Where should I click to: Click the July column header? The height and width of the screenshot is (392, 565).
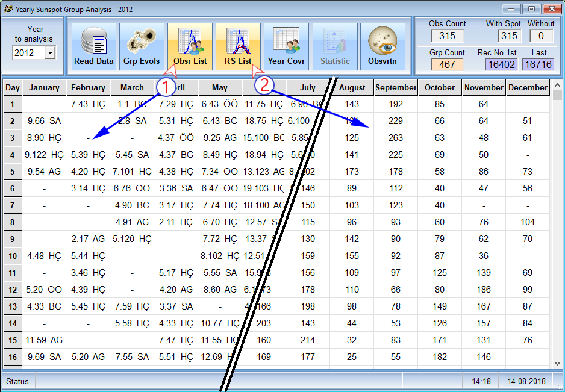click(x=308, y=87)
